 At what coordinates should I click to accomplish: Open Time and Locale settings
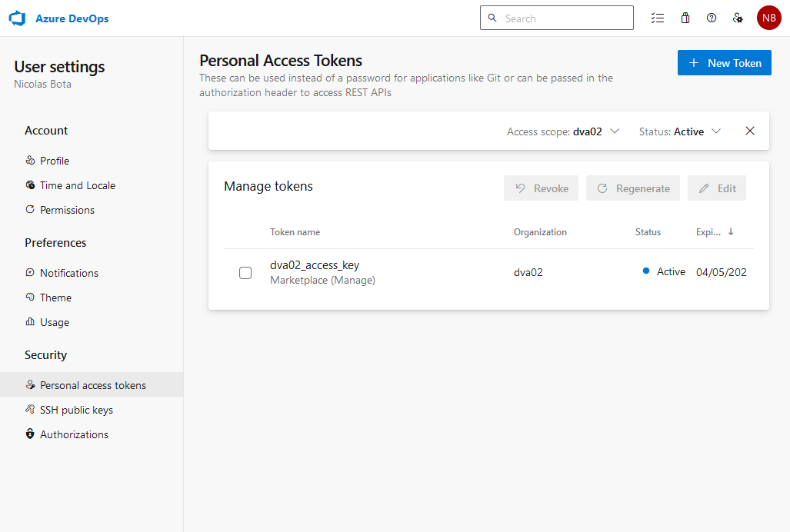point(77,185)
